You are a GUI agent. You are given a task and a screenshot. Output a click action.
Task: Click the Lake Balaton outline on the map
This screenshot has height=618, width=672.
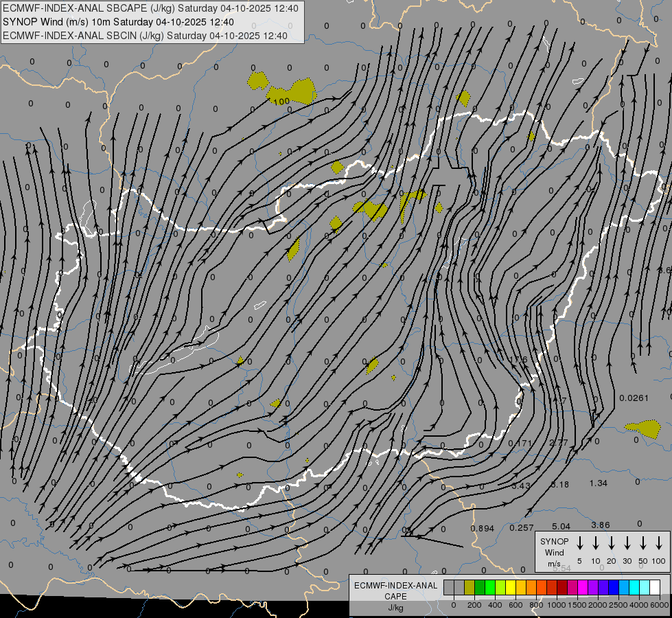click(x=174, y=352)
